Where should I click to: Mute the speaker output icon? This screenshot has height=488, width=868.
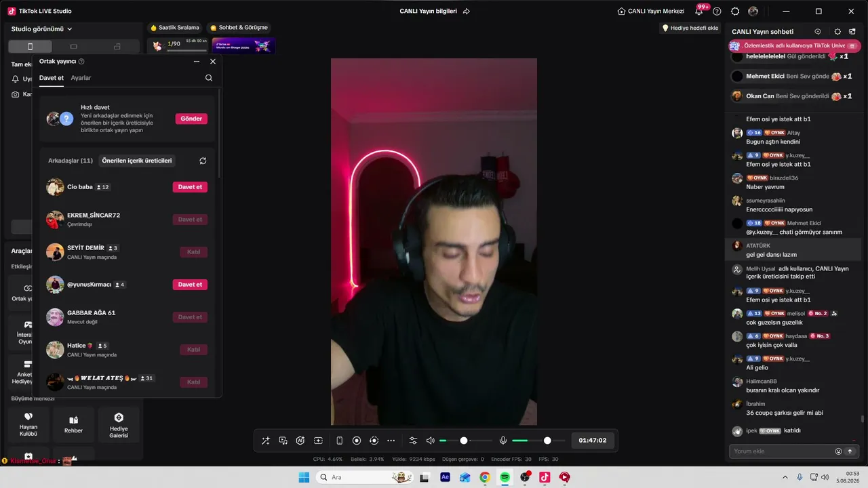point(430,441)
